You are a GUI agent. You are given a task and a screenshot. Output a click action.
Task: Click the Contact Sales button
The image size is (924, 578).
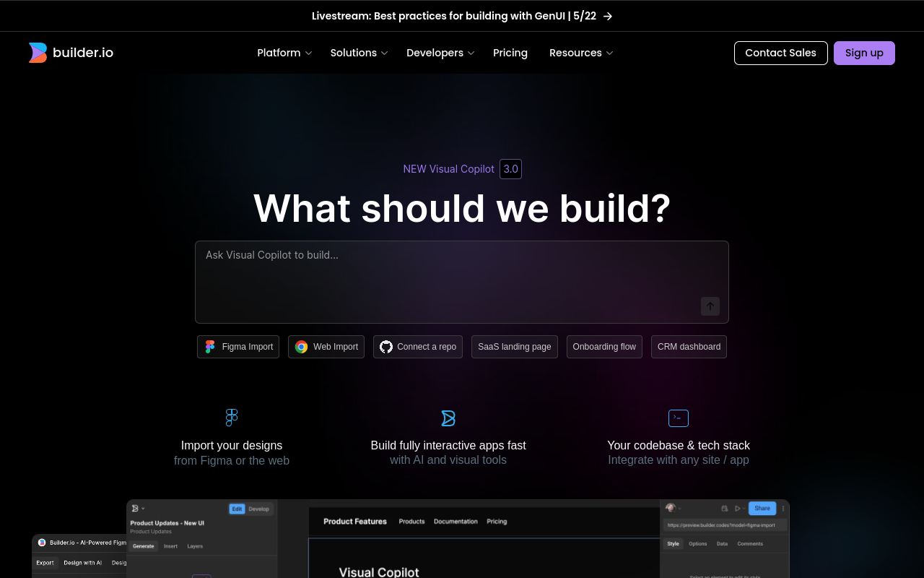(781, 53)
